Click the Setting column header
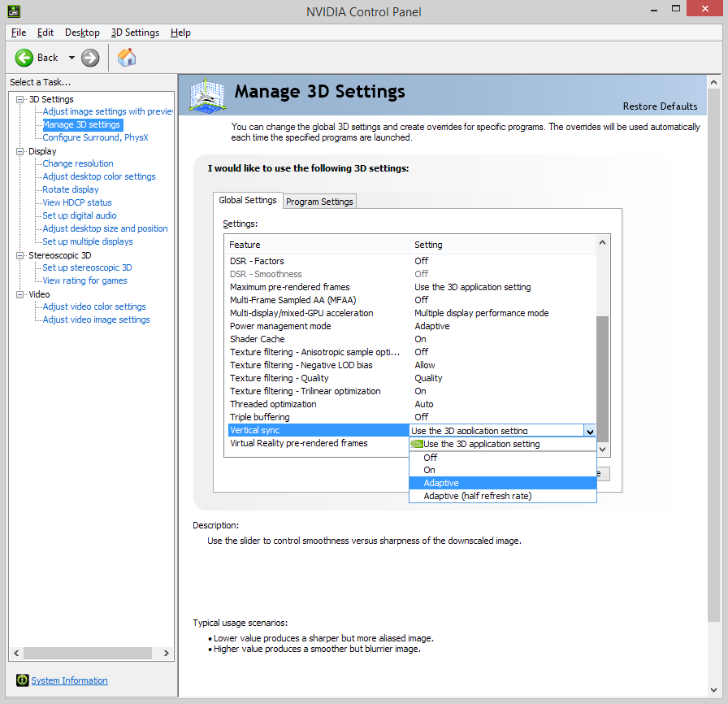 503,245
